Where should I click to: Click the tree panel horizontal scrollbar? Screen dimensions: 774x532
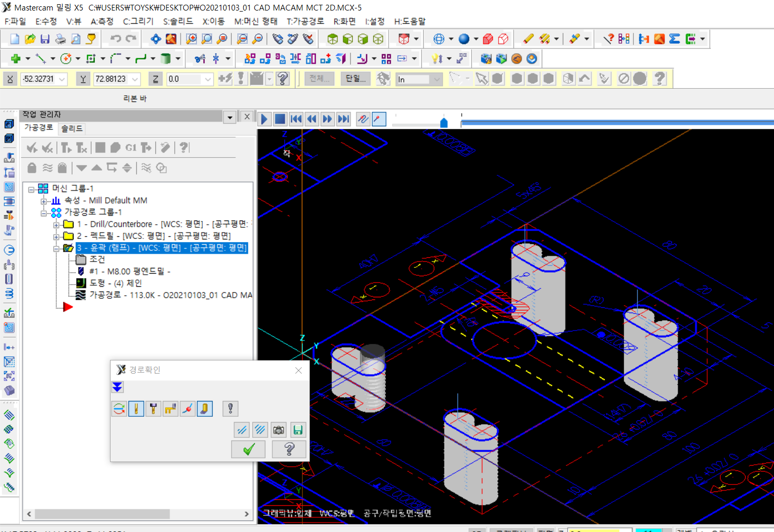(x=102, y=514)
